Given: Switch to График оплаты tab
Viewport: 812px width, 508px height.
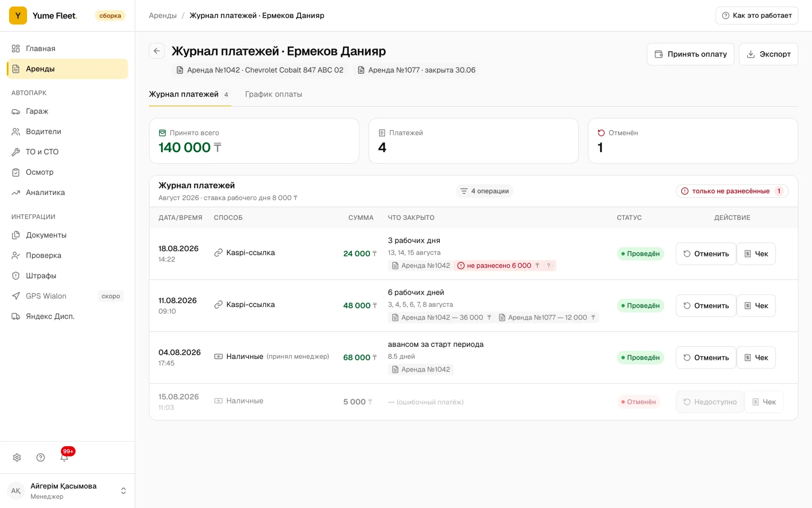Looking at the screenshot, I should point(273,94).
